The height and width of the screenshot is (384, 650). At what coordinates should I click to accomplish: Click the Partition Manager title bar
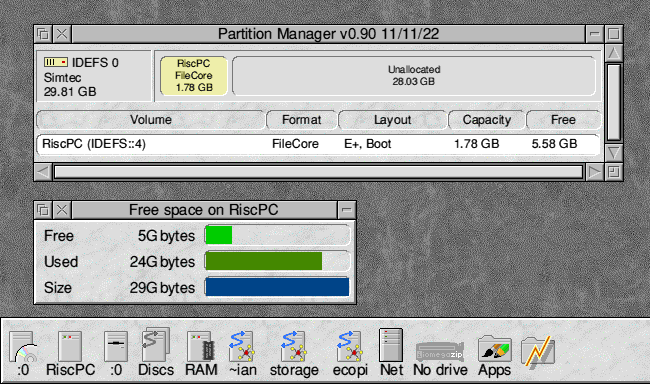point(328,34)
